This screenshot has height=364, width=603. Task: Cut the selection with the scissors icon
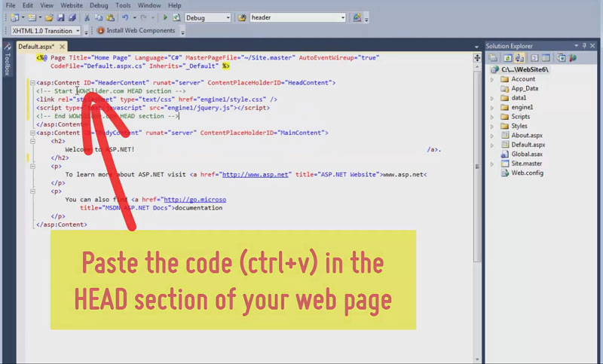point(87,17)
